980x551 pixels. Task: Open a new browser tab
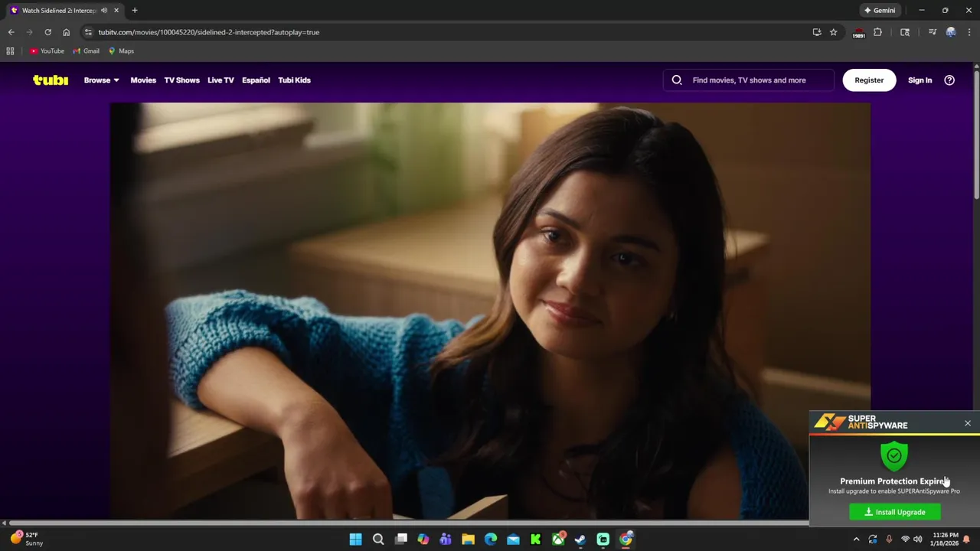coord(135,11)
